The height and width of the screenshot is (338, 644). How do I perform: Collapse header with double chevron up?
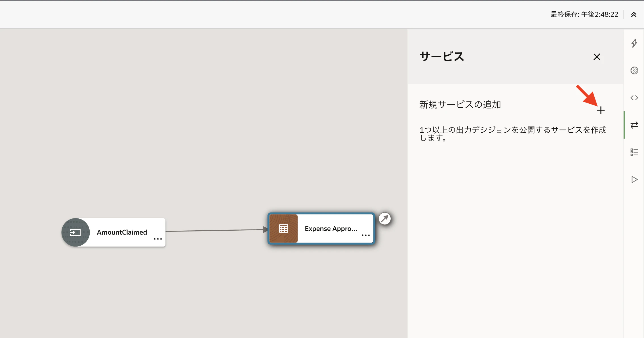634,15
